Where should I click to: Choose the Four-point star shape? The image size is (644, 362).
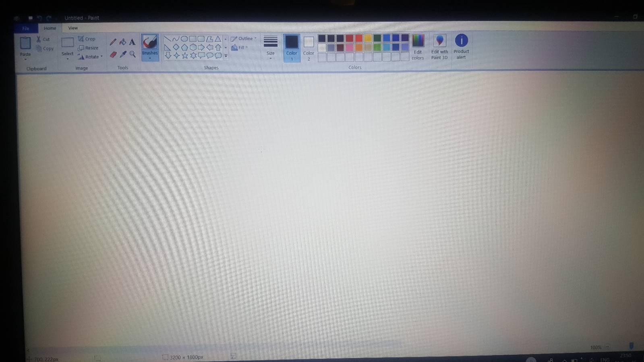tap(176, 56)
